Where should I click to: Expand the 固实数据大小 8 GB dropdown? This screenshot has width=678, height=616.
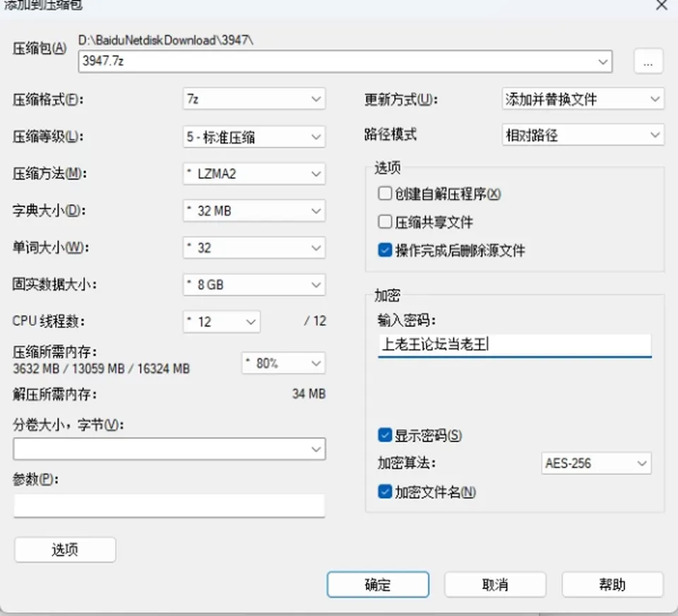coord(254,285)
